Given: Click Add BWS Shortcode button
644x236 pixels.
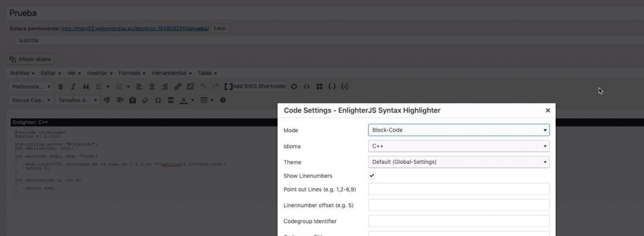Looking at the screenshot, I should 255,87.
